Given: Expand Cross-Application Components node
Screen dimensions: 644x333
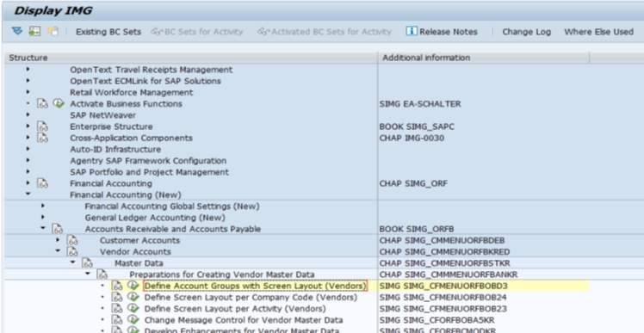Looking at the screenshot, I should (x=28, y=138).
